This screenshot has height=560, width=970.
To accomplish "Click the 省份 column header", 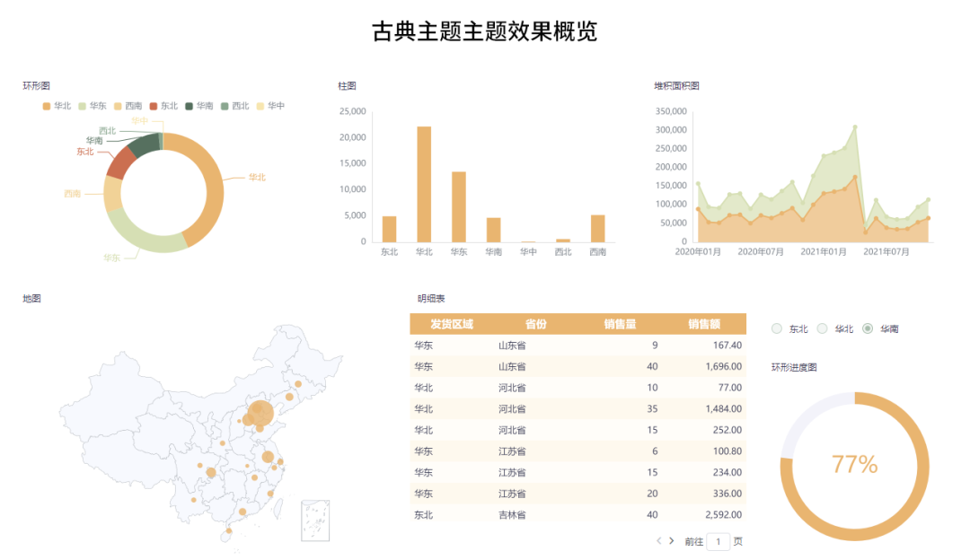I will pyautogui.click(x=536, y=324).
